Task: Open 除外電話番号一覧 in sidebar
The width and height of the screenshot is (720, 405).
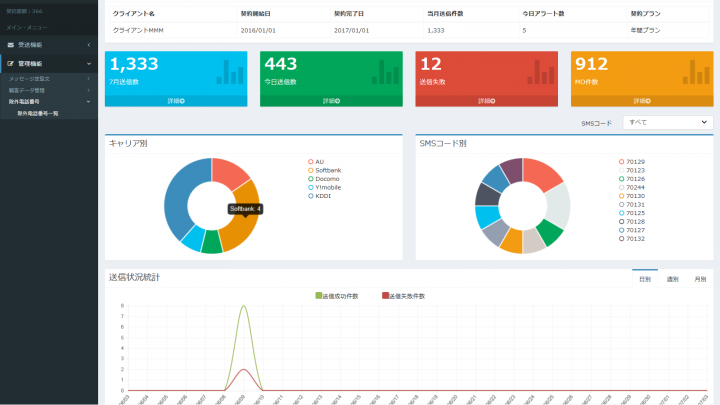Action: [38, 113]
